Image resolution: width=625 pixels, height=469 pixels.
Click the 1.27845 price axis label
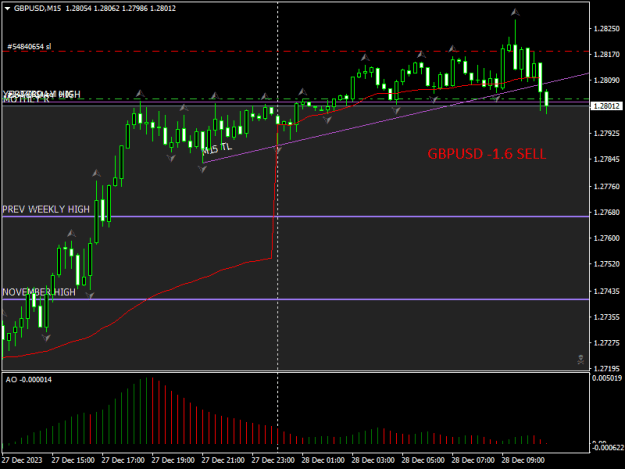[x=607, y=159]
